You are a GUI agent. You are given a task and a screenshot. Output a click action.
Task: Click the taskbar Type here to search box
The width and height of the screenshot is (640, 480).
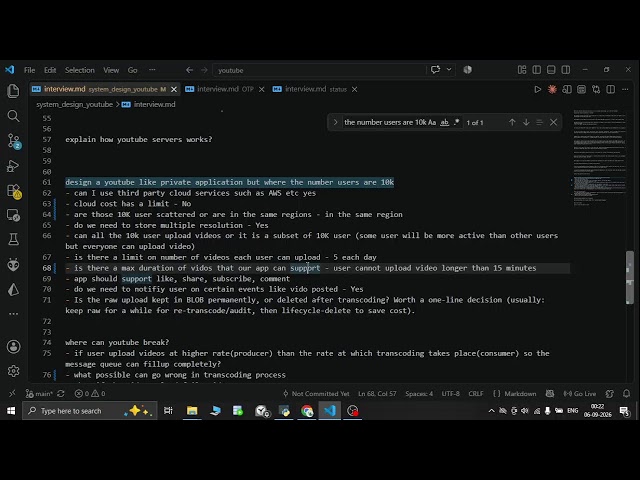pos(90,411)
